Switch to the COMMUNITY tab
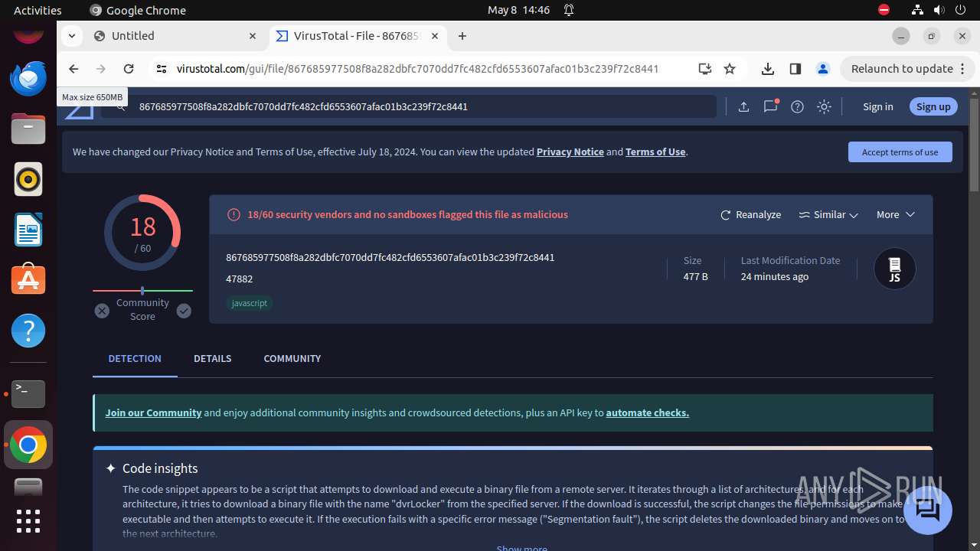 [x=292, y=358]
